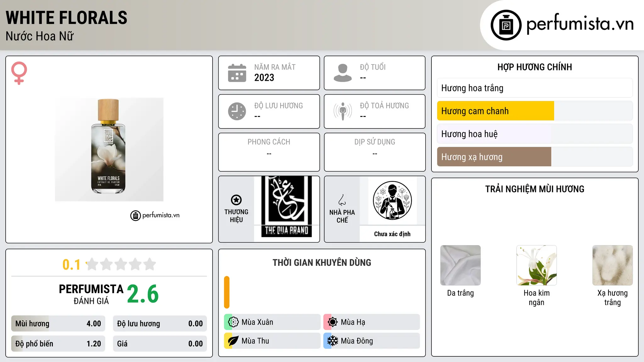644x362 pixels.
Task: Click the calendar icon for release year
Action: point(237,73)
